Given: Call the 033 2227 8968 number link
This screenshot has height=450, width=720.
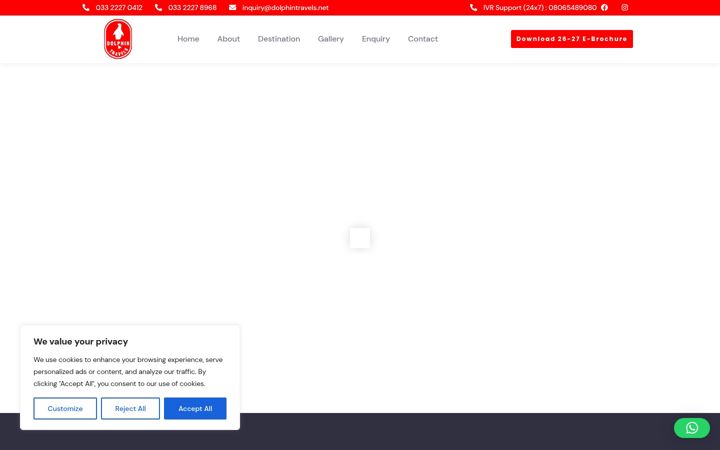Looking at the screenshot, I should [192, 7].
